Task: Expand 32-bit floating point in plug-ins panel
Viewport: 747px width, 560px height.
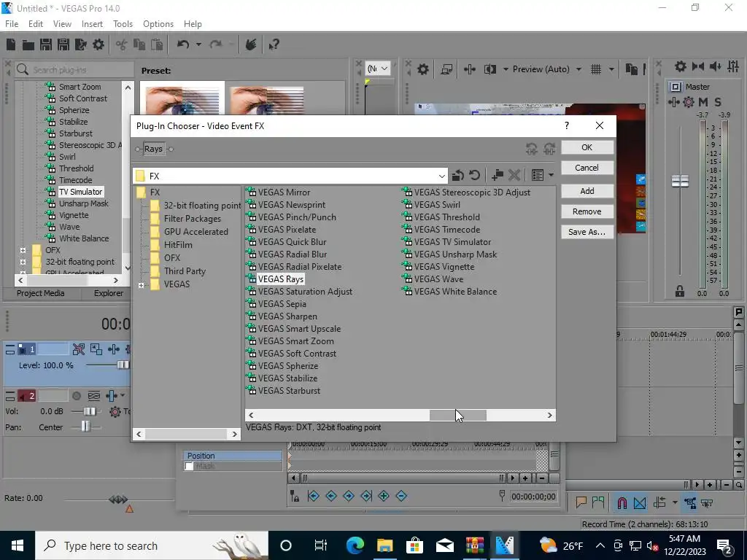Action: (23, 262)
